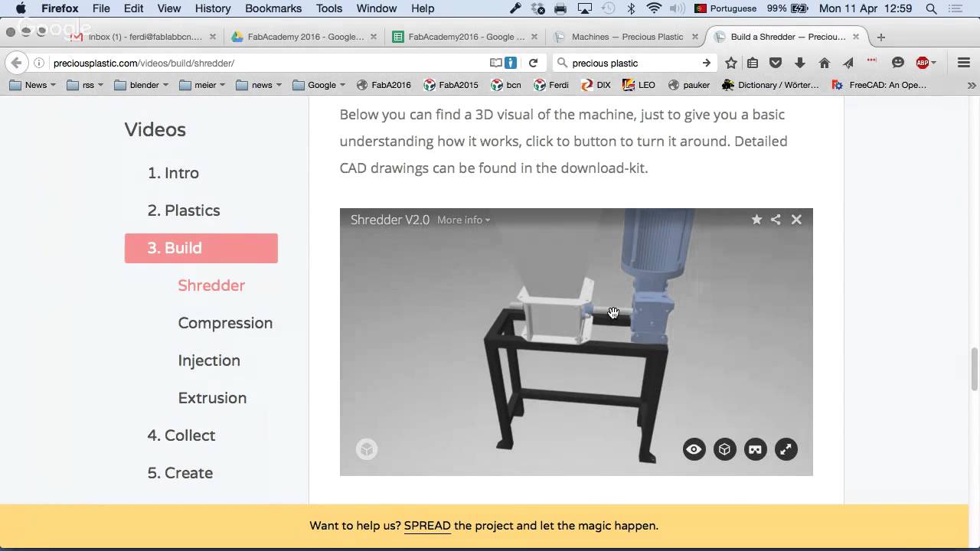Screen dimensions: 980x551
Task: Open the meier bookmarks folder
Action: point(203,85)
